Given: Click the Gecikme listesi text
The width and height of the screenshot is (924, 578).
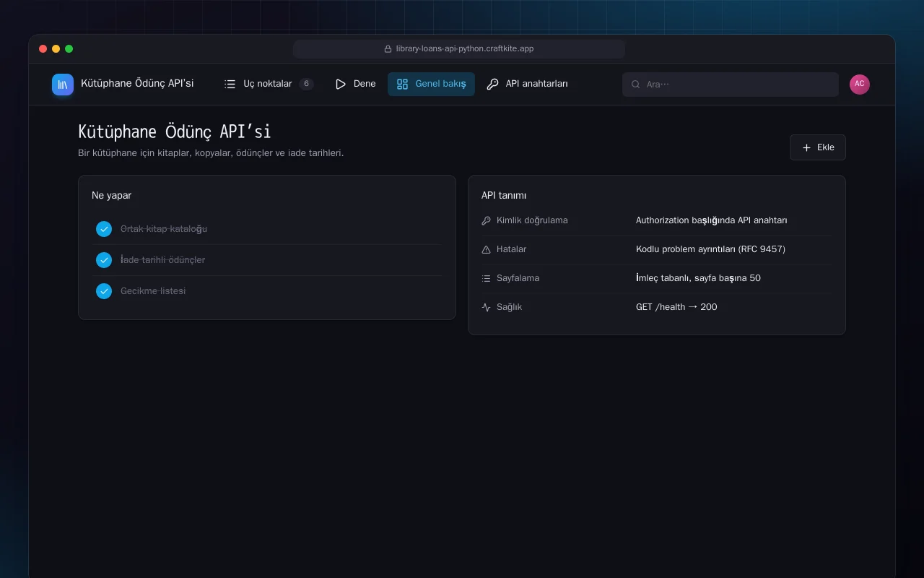Looking at the screenshot, I should tap(153, 291).
